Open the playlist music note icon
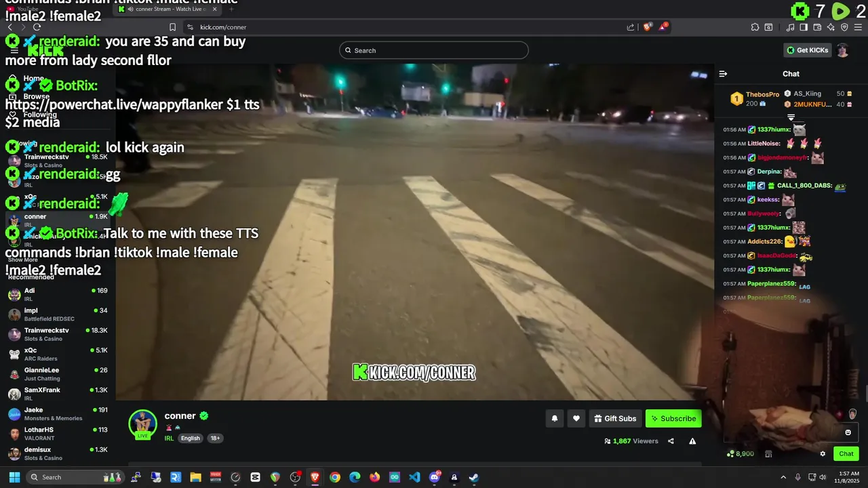This screenshot has height=488, width=868. click(x=791, y=27)
